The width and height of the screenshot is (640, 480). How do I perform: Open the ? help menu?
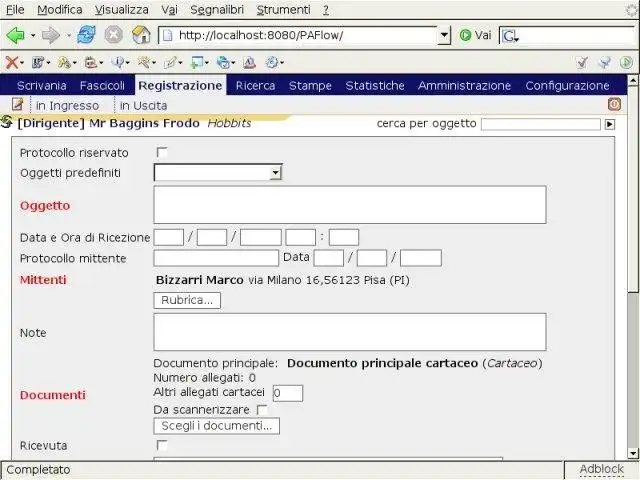[x=326, y=9]
